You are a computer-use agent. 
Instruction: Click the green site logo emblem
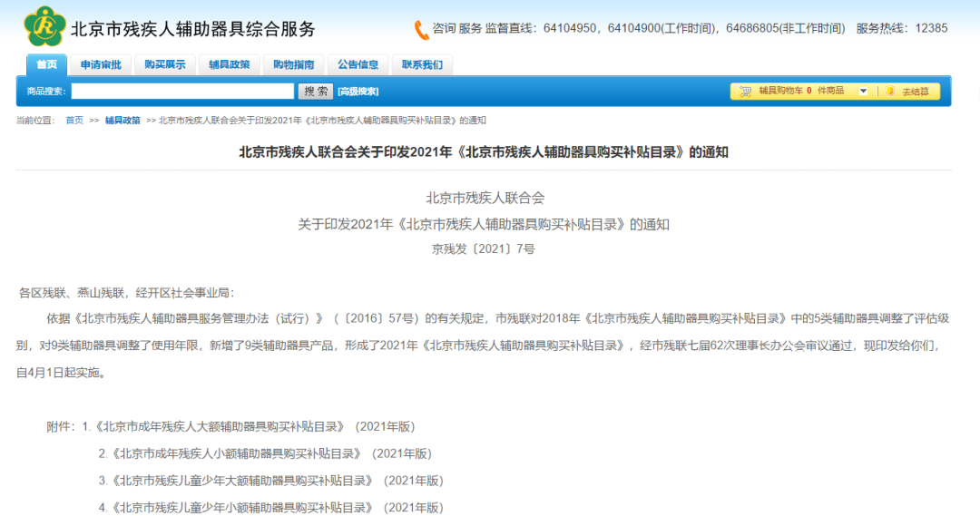click(x=44, y=26)
